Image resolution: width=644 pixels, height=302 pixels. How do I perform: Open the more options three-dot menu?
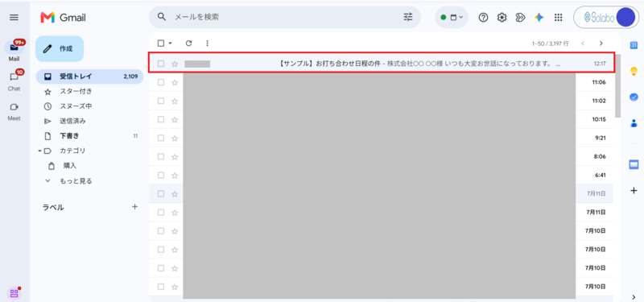[207, 43]
